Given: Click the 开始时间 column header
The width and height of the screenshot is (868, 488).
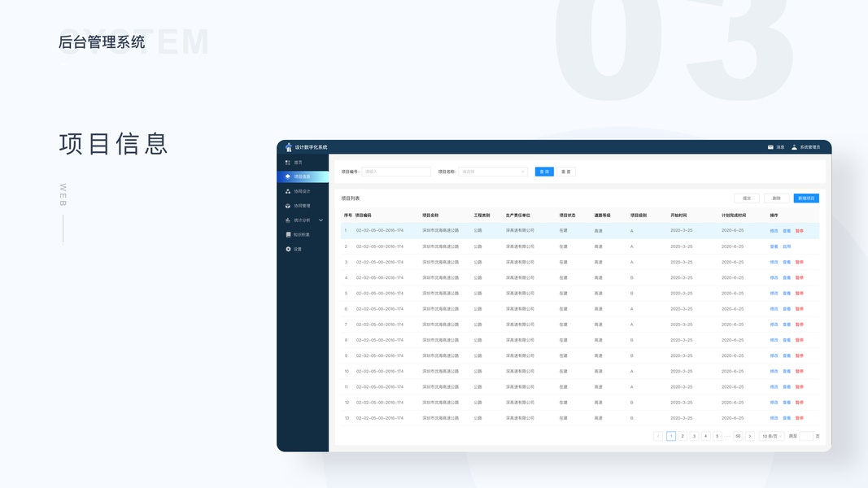Looking at the screenshot, I should (678, 216).
